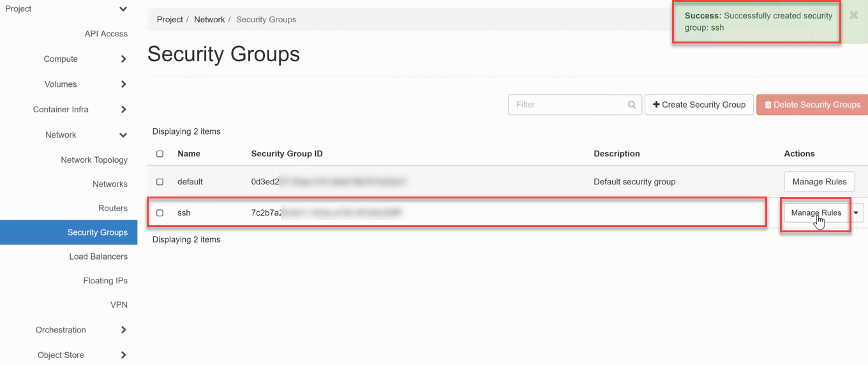Click Create Security Group button
Viewport: 868px width, 365px height.
coord(699,105)
